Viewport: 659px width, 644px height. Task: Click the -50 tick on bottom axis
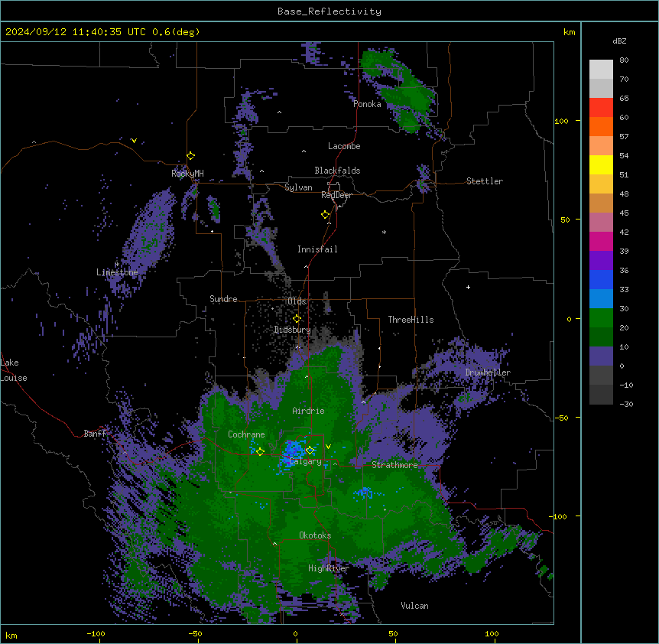point(195,633)
